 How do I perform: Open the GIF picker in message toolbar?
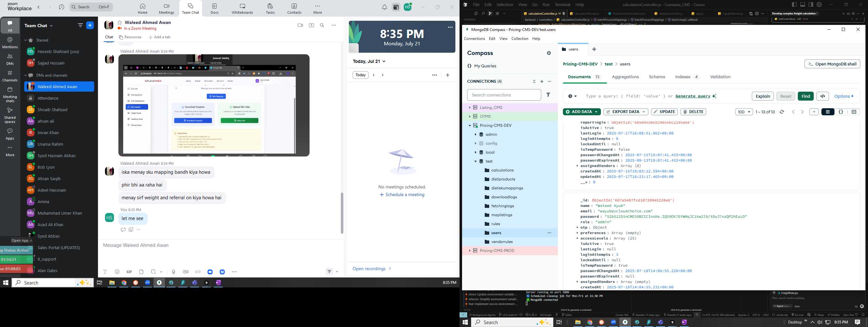coord(129,272)
